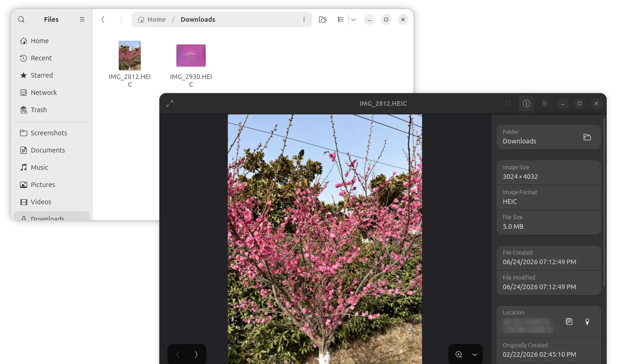Open the Music folder in the sidebar
This screenshot has height=364, width=619.
pos(52,167)
